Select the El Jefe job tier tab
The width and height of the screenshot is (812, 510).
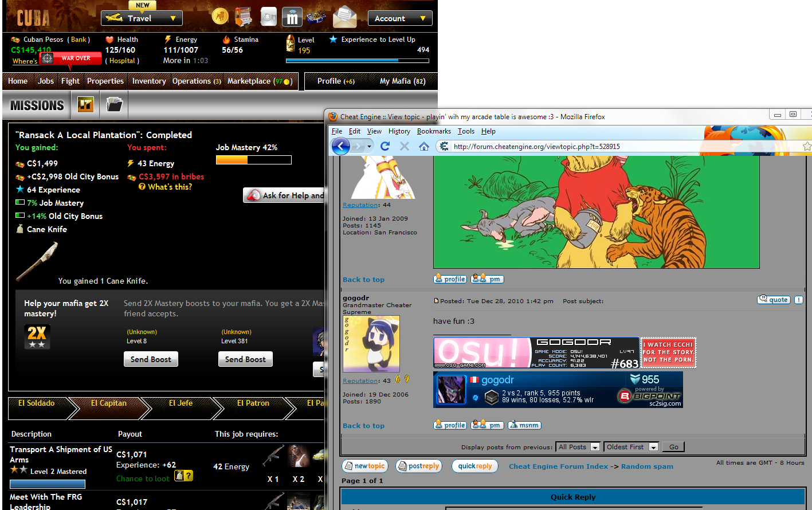click(181, 403)
